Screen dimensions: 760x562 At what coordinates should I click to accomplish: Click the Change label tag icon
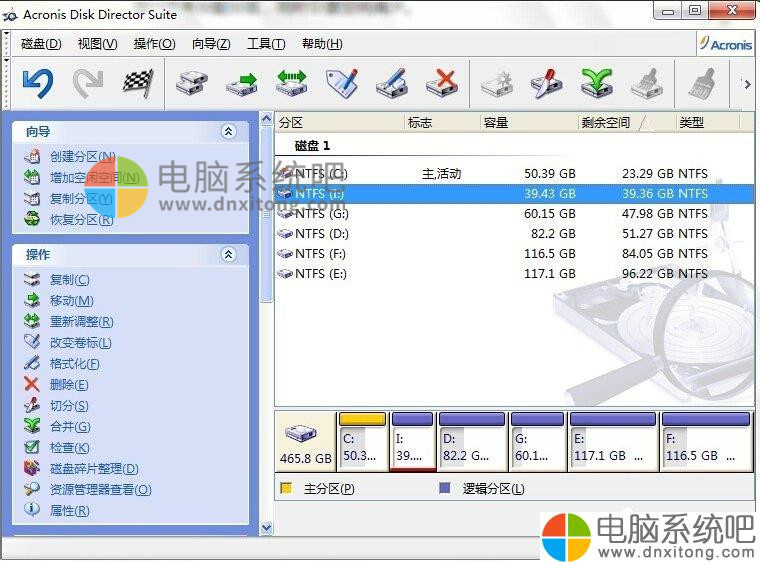click(x=342, y=83)
